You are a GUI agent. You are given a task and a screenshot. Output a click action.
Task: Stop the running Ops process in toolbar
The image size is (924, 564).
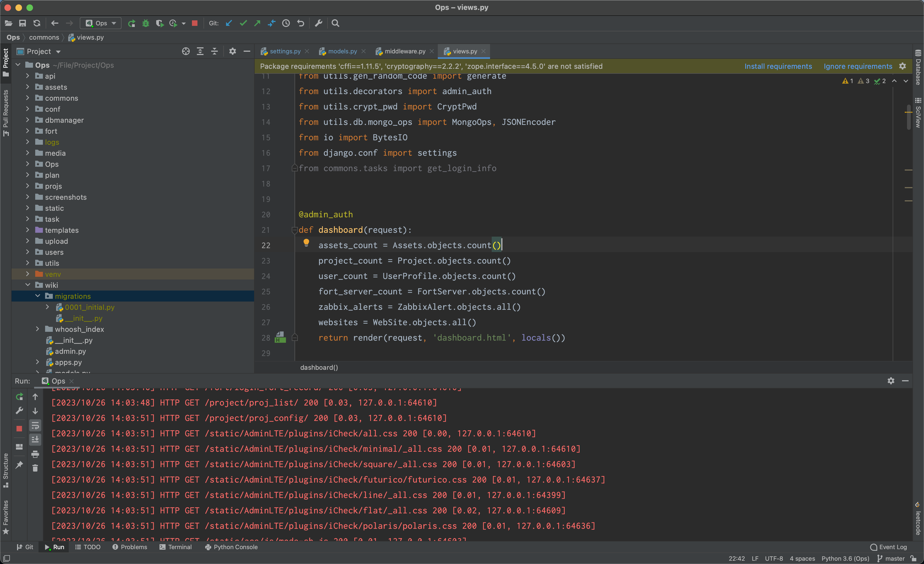[195, 23]
